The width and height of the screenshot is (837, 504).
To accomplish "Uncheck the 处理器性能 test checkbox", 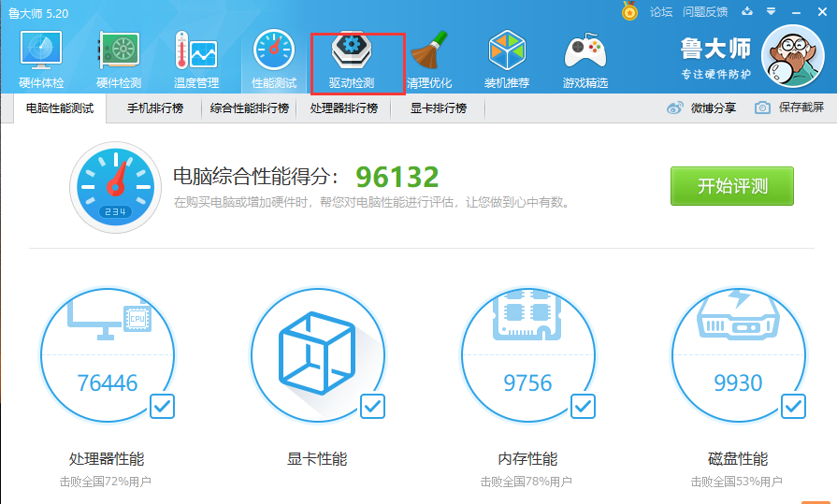I will (x=162, y=406).
